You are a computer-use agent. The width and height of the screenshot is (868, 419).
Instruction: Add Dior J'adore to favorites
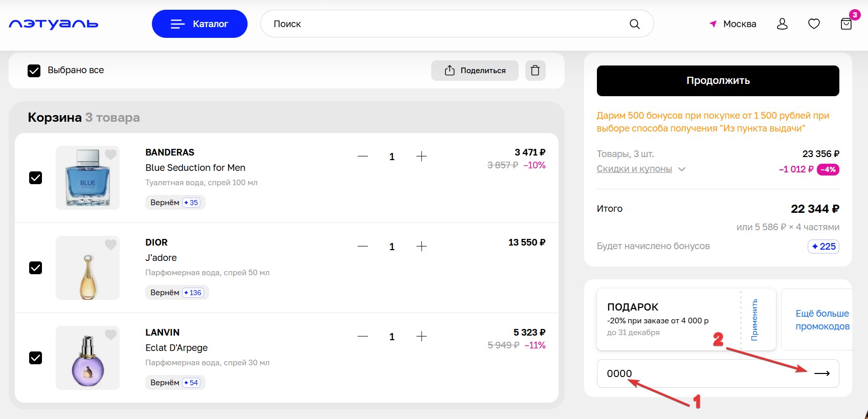[x=110, y=245]
